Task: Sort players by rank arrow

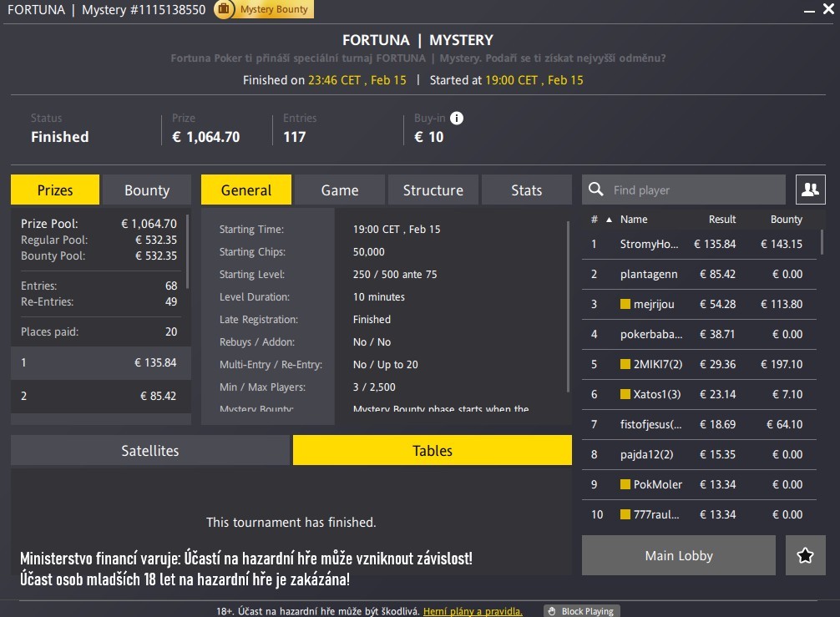Action: point(608,220)
